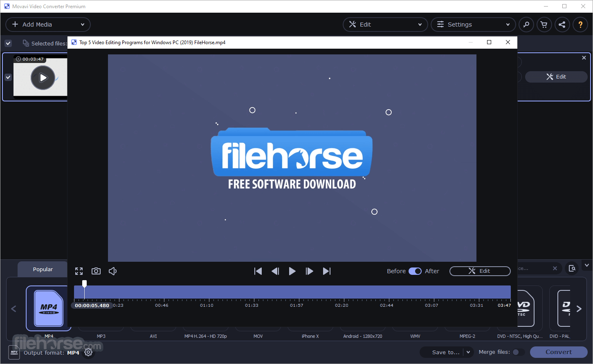Click the 03:47 end timestamp label
593x364 pixels.
coord(504,306)
